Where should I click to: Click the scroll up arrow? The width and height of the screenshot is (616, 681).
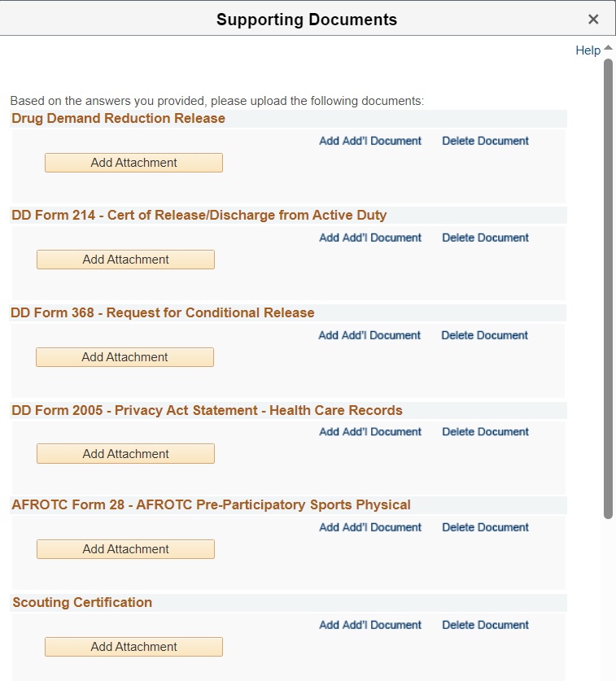coord(608,48)
